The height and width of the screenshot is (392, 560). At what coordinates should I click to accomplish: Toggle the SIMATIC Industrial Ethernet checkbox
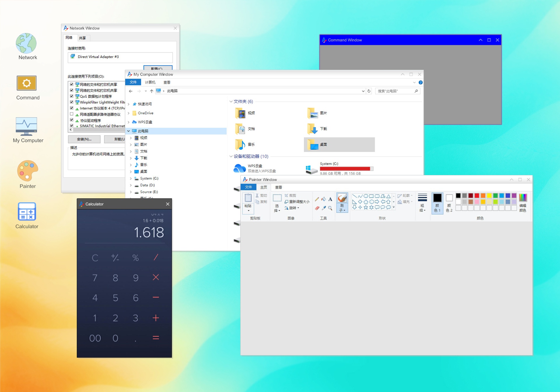(x=72, y=126)
